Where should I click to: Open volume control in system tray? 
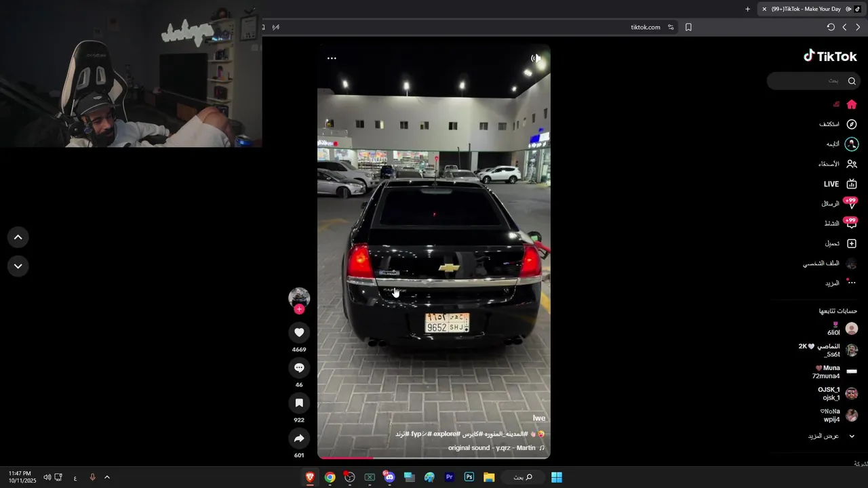point(47,477)
